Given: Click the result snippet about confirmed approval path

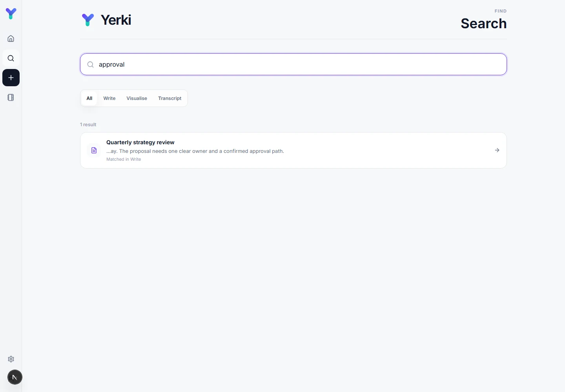Looking at the screenshot, I should (x=195, y=151).
